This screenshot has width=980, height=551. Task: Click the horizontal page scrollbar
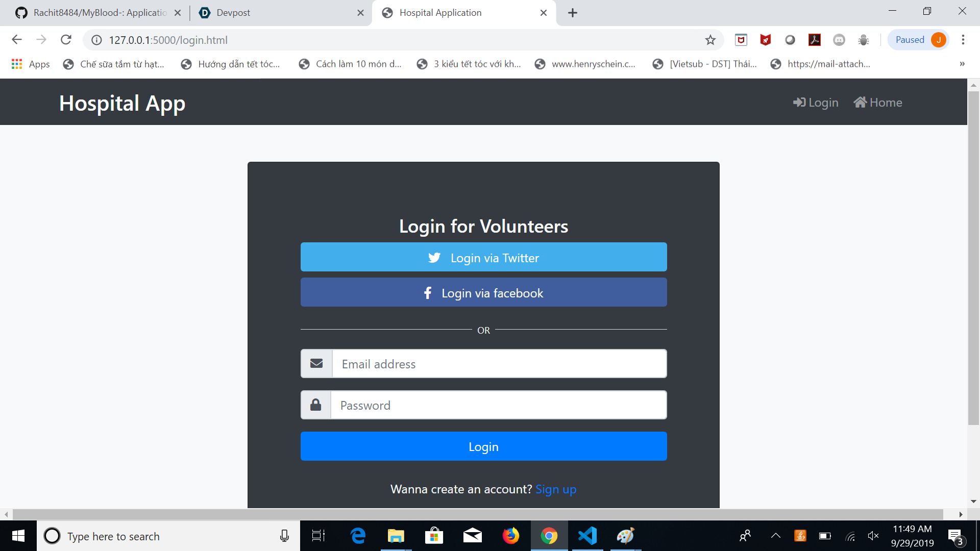pos(477,514)
